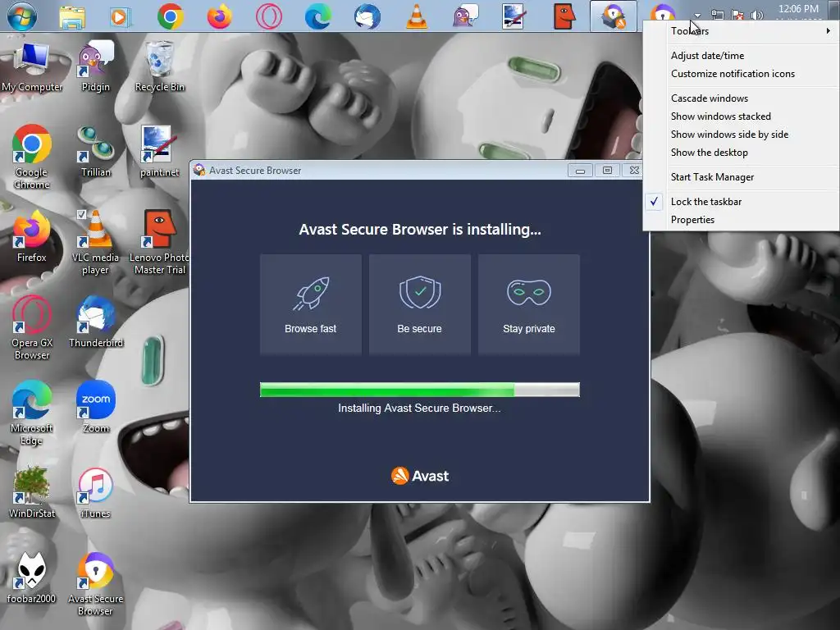Select the Pidgin desktop shortcut

point(95,67)
